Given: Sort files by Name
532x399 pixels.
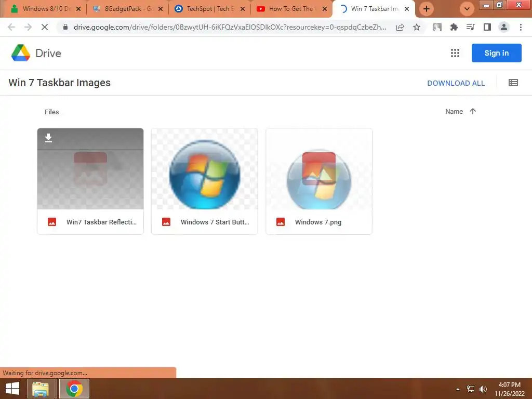Looking at the screenshot, I should [454, 111].
